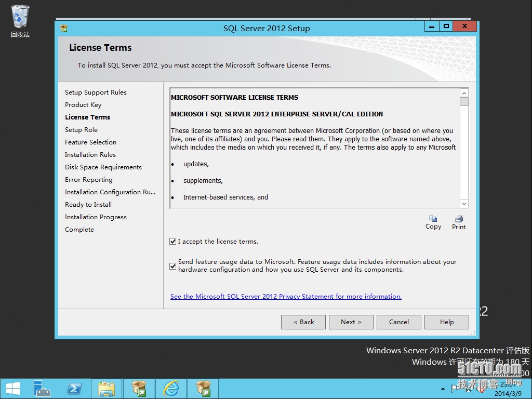532x399 pixels.
Task: Switch to second SQL setup taskbar icon
Action: [203, 389]
